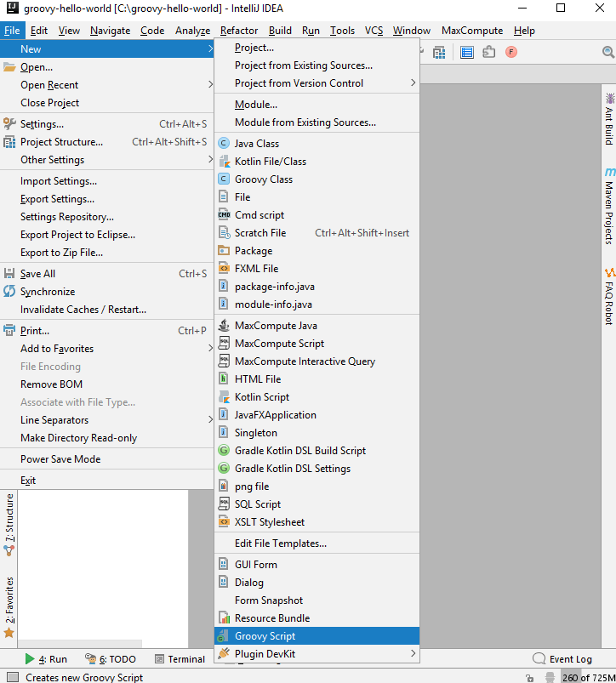The width and height of the screenshot is (616, 683).
Task: Click the Plugin DevKit icon
Action: tap(224, 654)
